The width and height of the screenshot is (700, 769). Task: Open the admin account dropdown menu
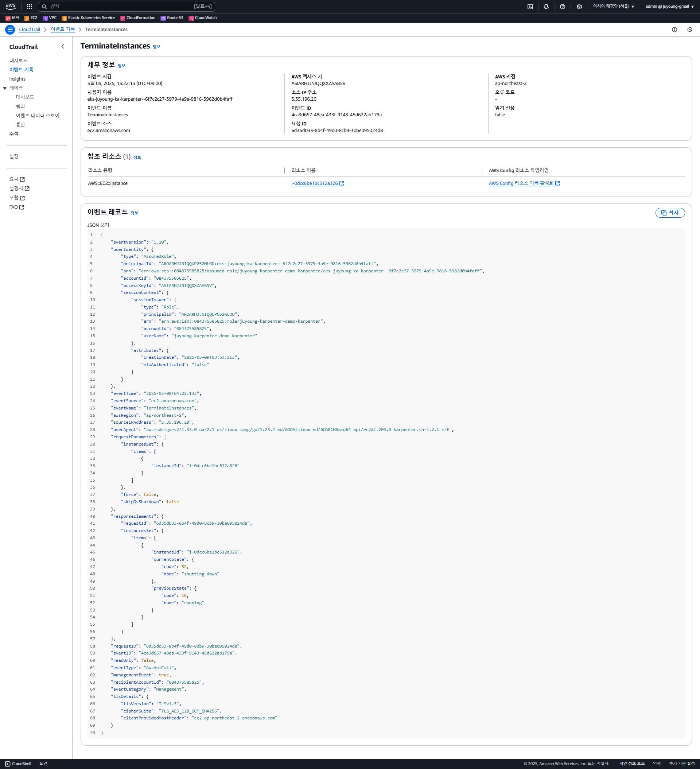coord(669,7)
